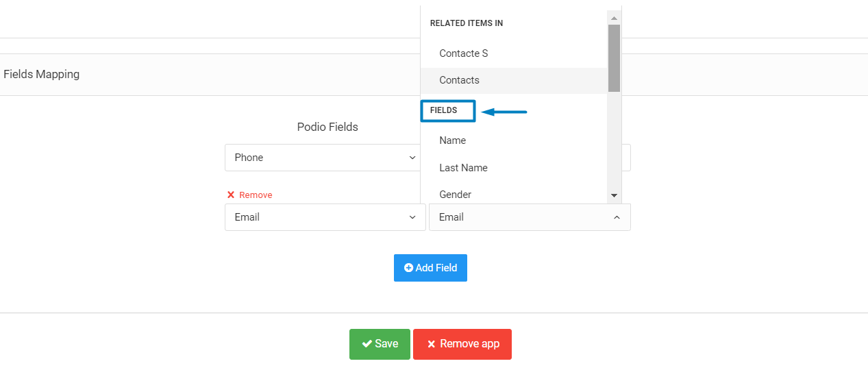This screenshot has height=370, width=868.
Task: Click the X icon on Remove app
Action: [x=431, y=344]
